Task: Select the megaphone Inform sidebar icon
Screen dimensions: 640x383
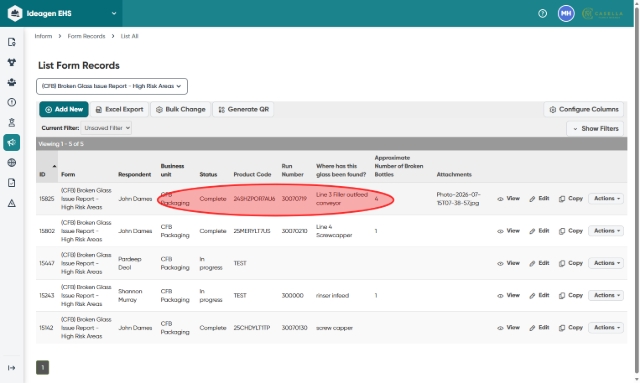Action: tap(12, 143)
